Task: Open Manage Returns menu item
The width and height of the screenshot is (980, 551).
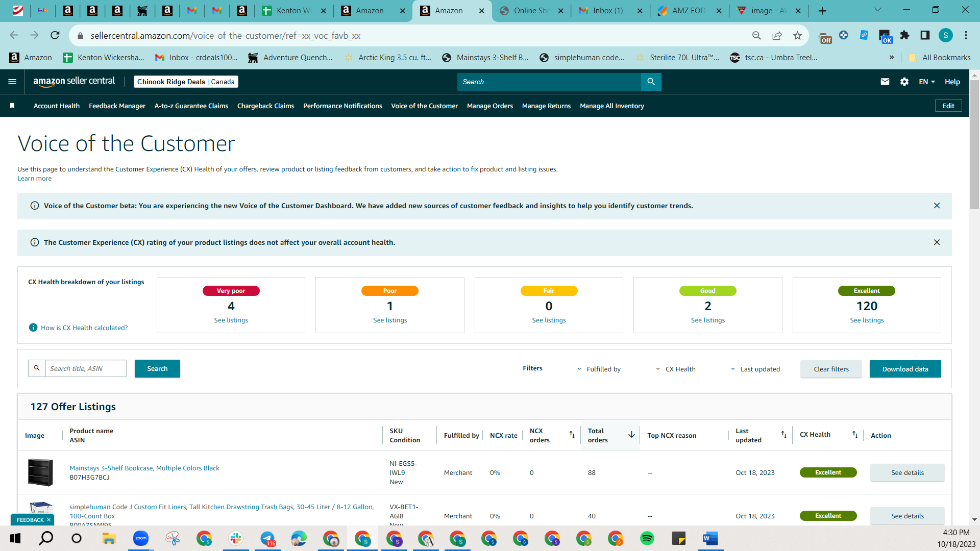Action: click(x=546, y=106)
